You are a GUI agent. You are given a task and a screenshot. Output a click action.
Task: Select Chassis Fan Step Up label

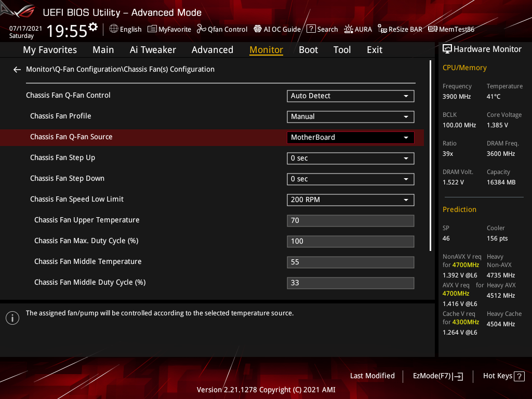63,158
